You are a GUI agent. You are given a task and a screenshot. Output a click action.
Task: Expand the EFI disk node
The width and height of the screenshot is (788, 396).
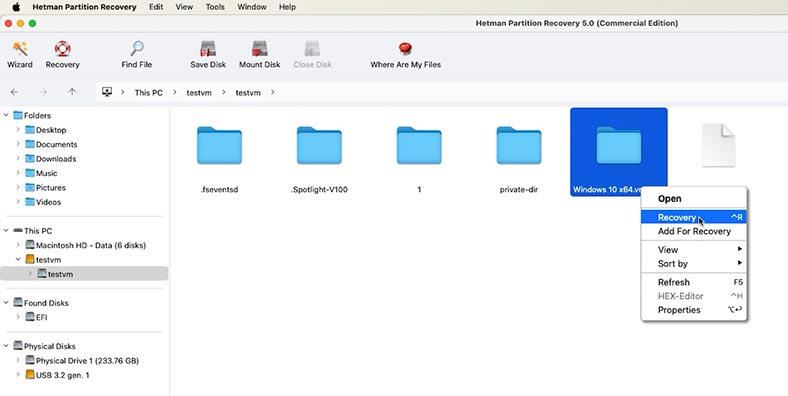[18, 317]
